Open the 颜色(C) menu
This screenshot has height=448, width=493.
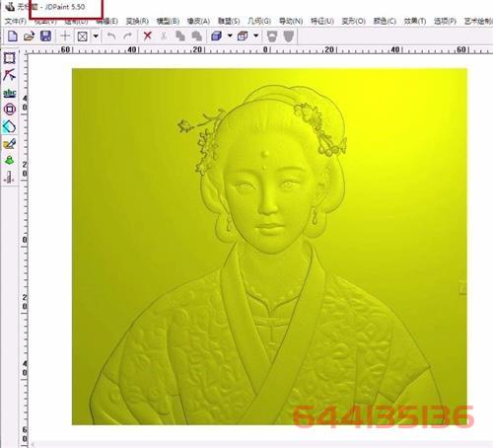pos(385,22)
